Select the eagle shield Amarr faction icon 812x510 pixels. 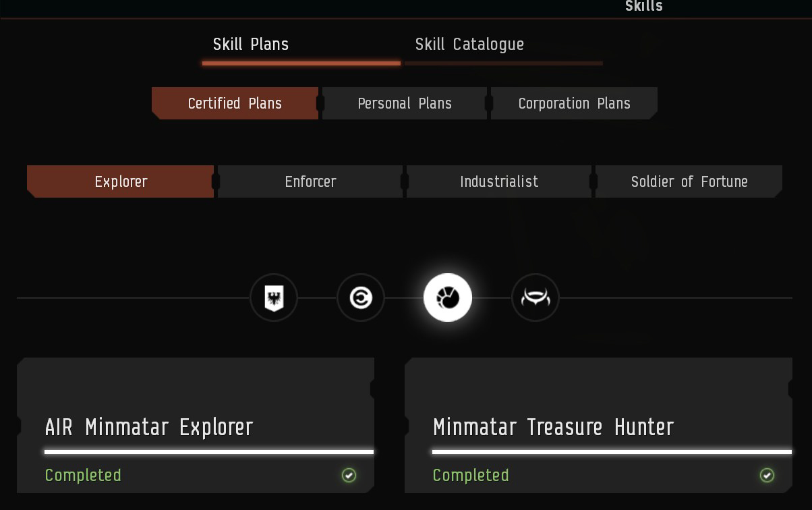point(274,297)
